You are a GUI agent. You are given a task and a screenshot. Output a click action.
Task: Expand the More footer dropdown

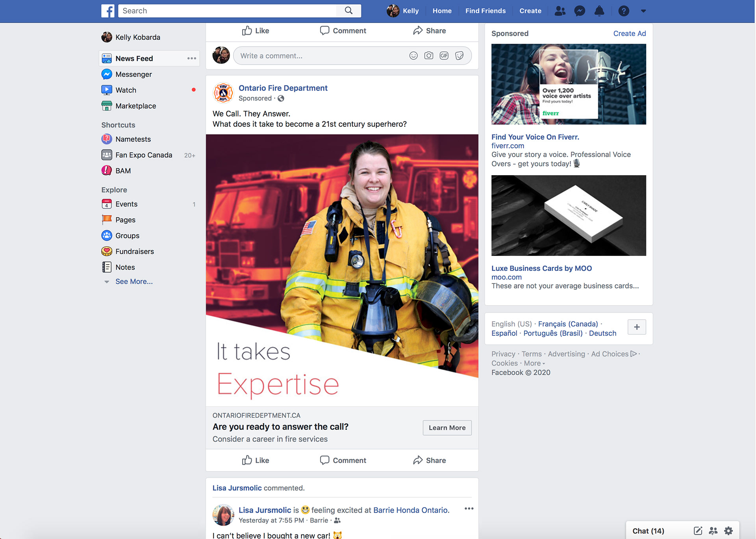point(534,363)
